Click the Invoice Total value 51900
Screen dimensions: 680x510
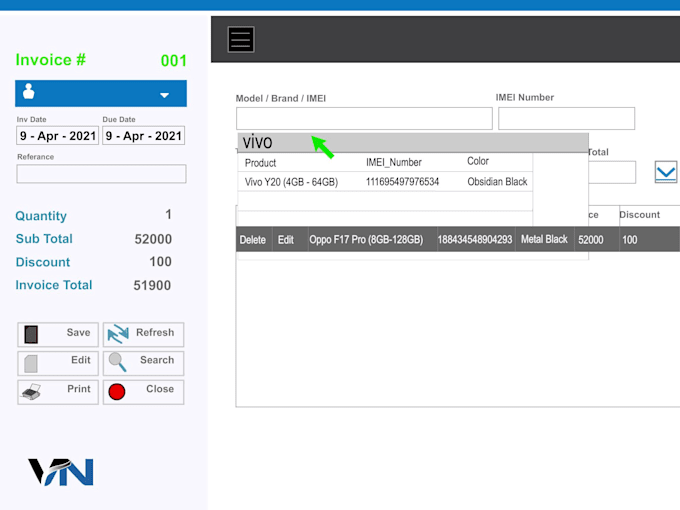click(x=152, y=285)
